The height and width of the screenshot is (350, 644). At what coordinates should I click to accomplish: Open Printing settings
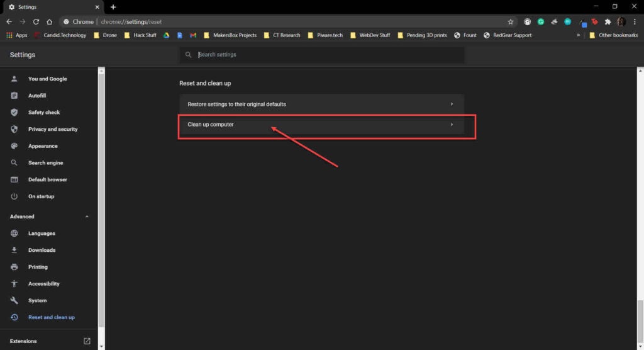pos(38,267)
